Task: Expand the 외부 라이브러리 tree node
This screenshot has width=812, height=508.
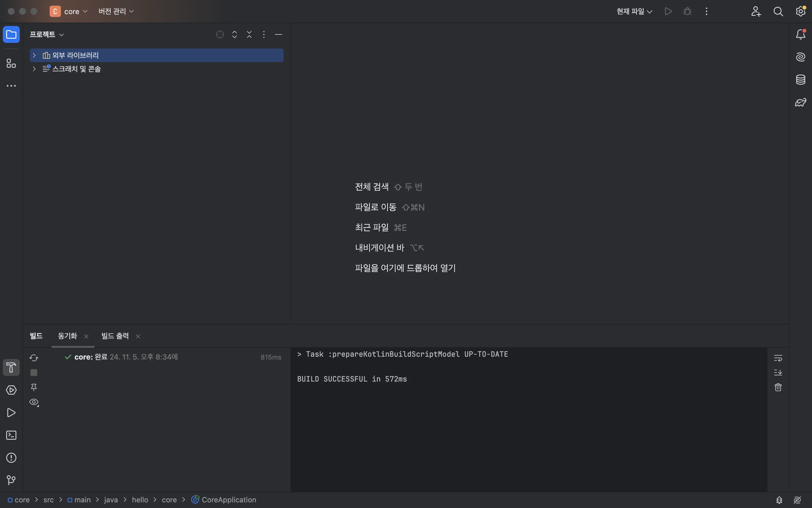Action: click(34, 55)
